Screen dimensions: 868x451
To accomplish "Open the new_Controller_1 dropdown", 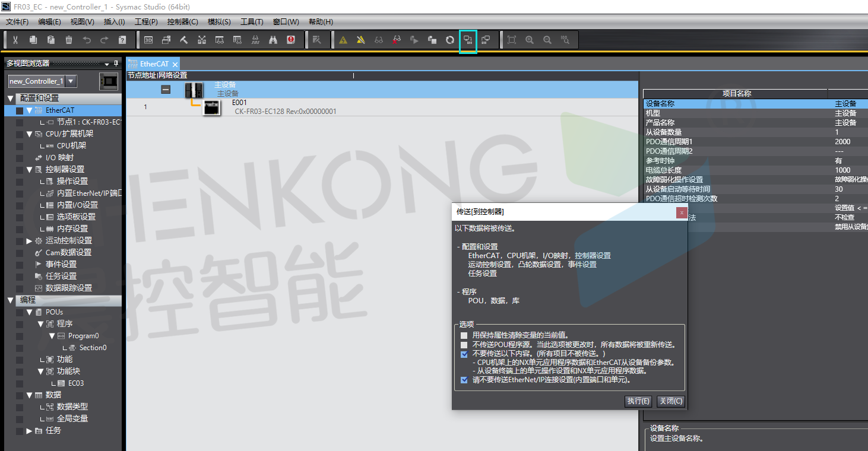I will 71,81.
